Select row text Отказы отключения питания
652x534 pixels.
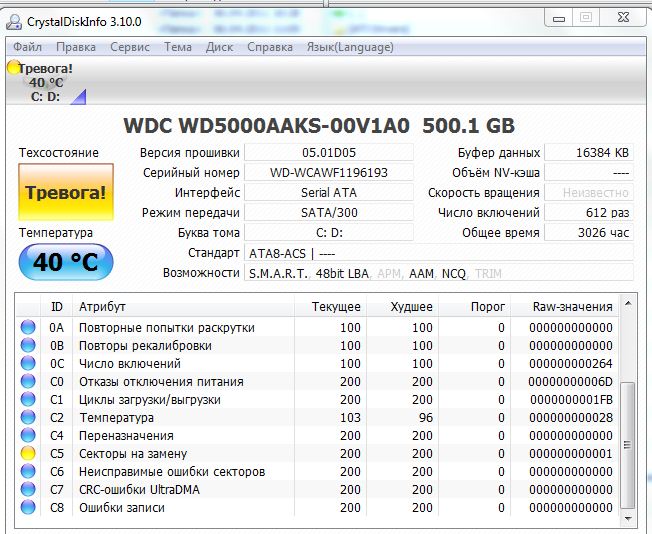(x=161, y=381)
